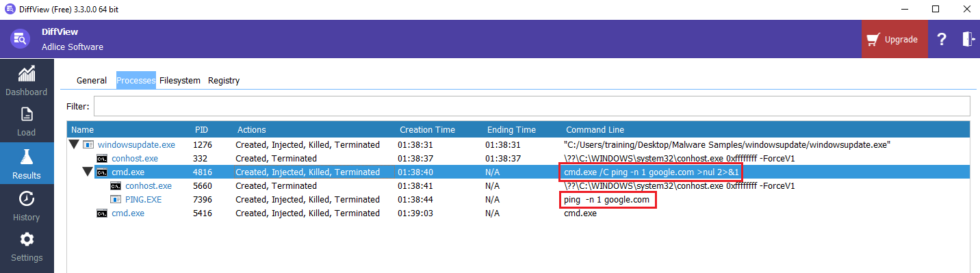Click the windowsupdate.exe full path command line

tap(726, 144)
